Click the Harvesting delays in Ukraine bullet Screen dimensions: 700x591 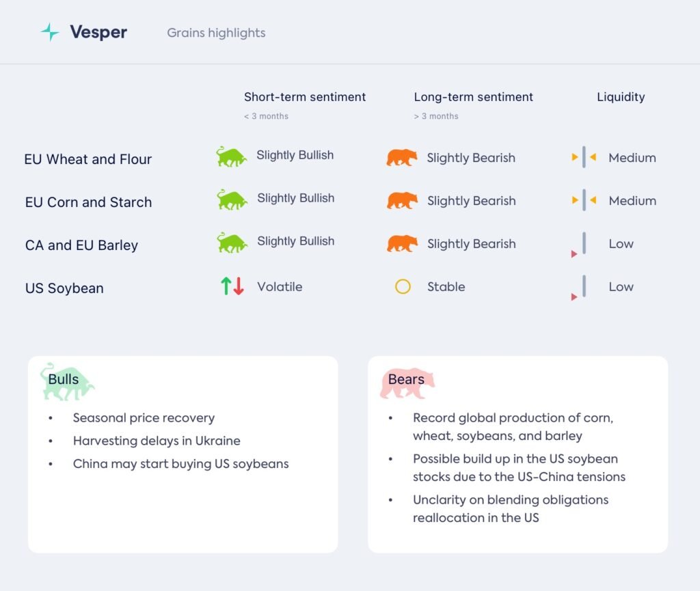click(x=157, y=441)
